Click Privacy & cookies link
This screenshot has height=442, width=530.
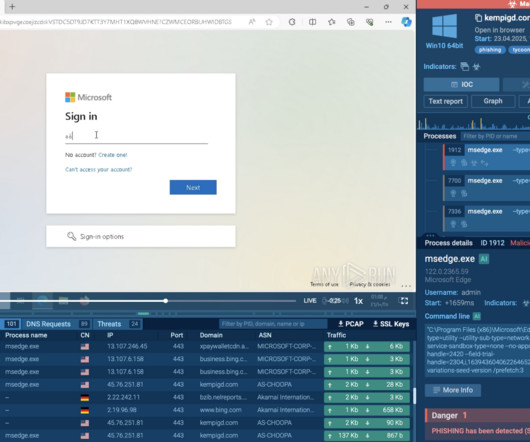[x=370, y=284]
